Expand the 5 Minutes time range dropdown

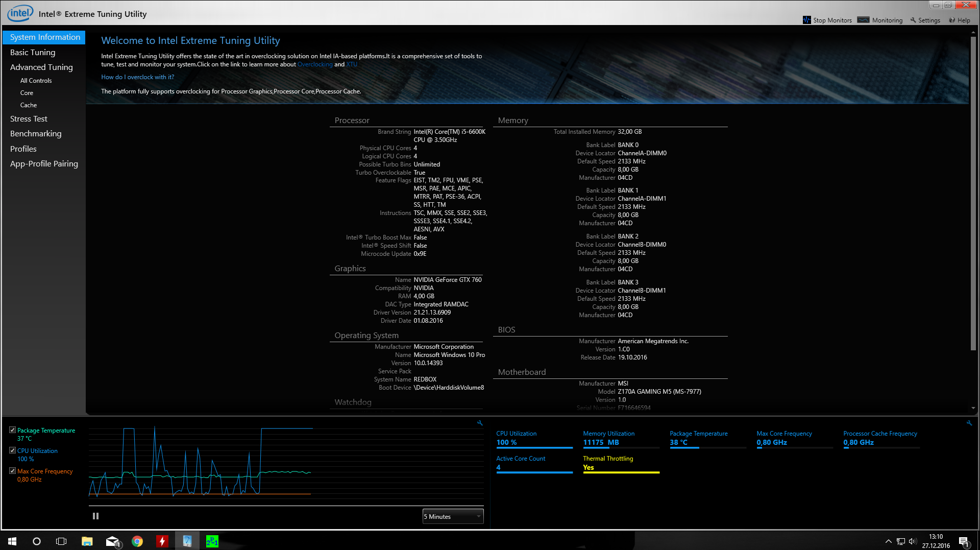pos(453,517)
